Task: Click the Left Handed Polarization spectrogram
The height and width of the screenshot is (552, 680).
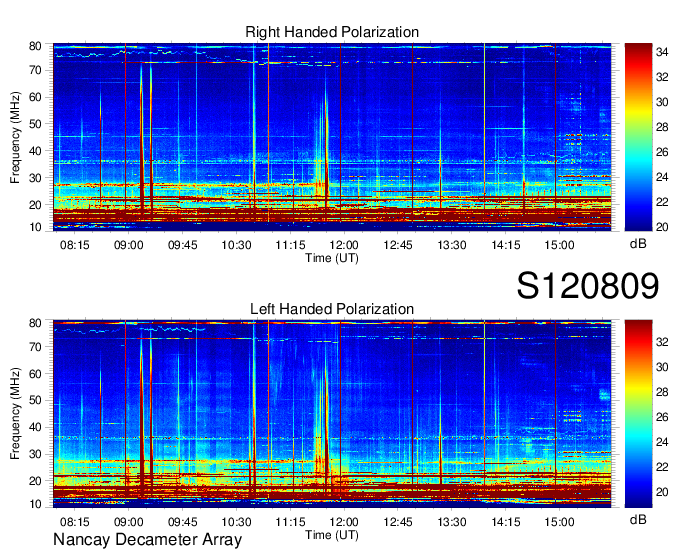Action: pos(332,414)
